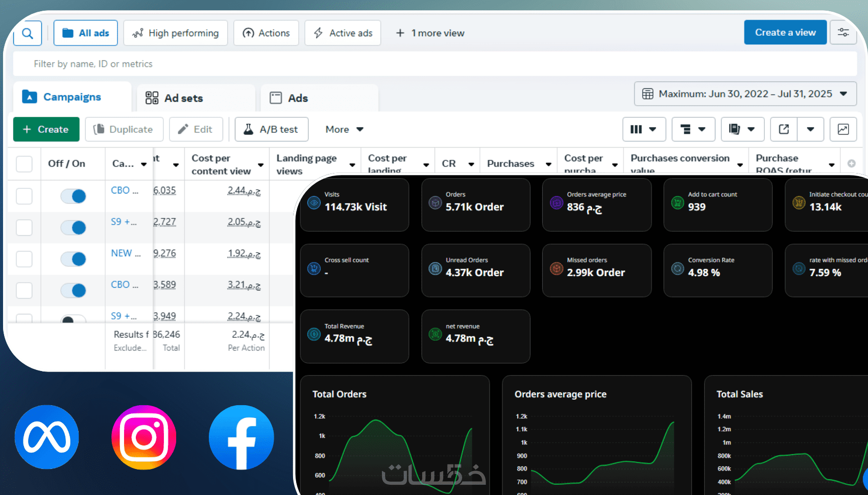Add a column with plus icon
Screen dimensions: 868x495
click(851, 163)
